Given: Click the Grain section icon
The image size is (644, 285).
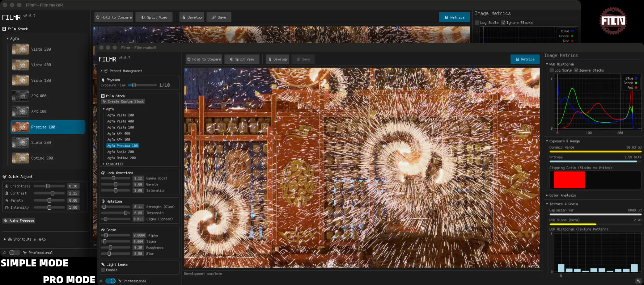Looking at the screenshot, I should click(x=103, y=230).
